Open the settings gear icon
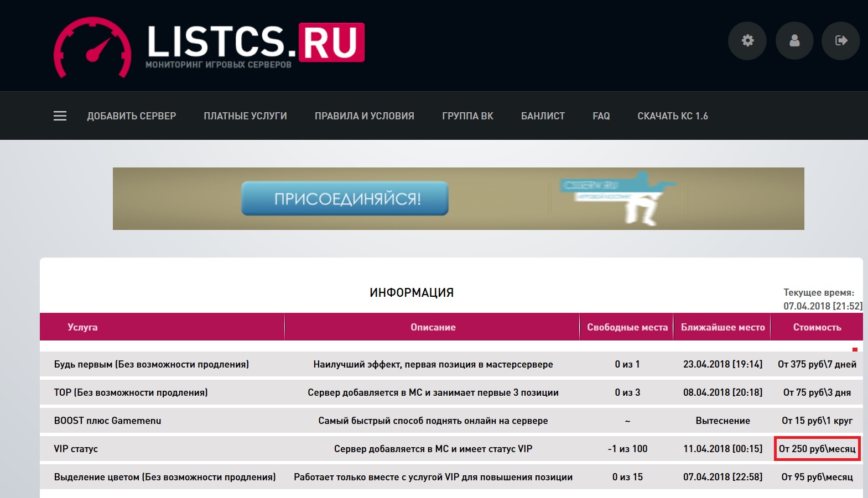The image size is (868, 498). (747, 40)
